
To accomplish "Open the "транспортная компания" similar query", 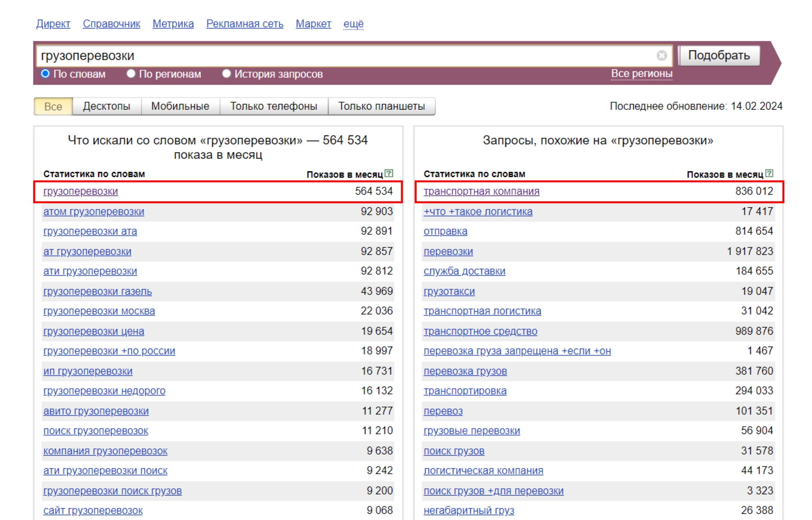I will 481,191.
